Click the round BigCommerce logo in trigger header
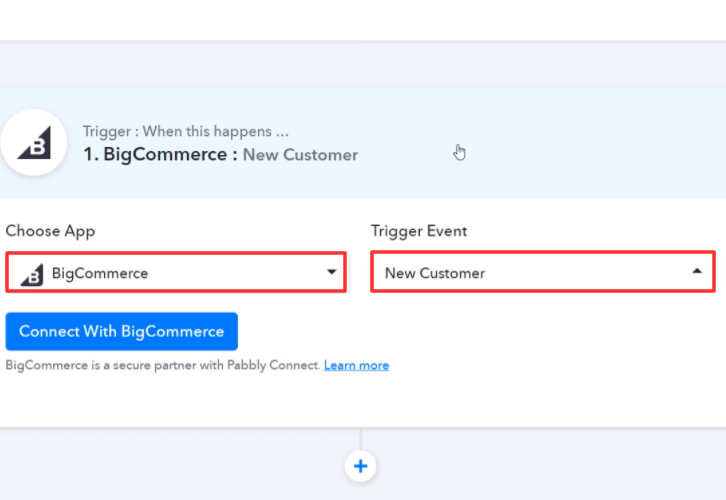The height and width of the screenshot is (500, 726). tap(34, 143)
